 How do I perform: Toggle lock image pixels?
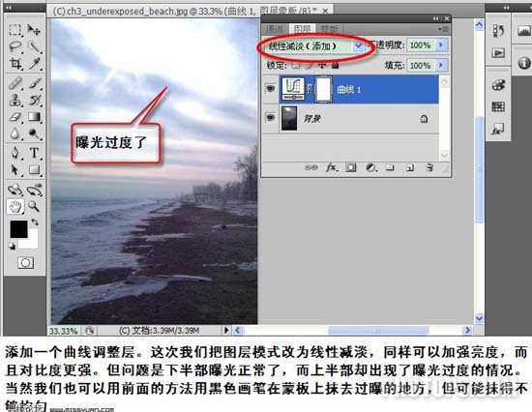[310, 65]
